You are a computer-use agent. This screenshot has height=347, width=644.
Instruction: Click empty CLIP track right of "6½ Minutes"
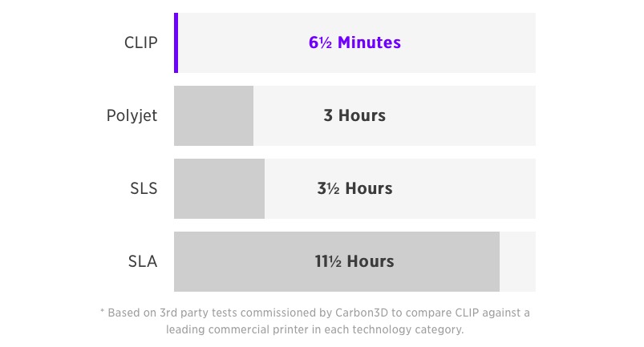pyautogui.click(x=473, y=42)
